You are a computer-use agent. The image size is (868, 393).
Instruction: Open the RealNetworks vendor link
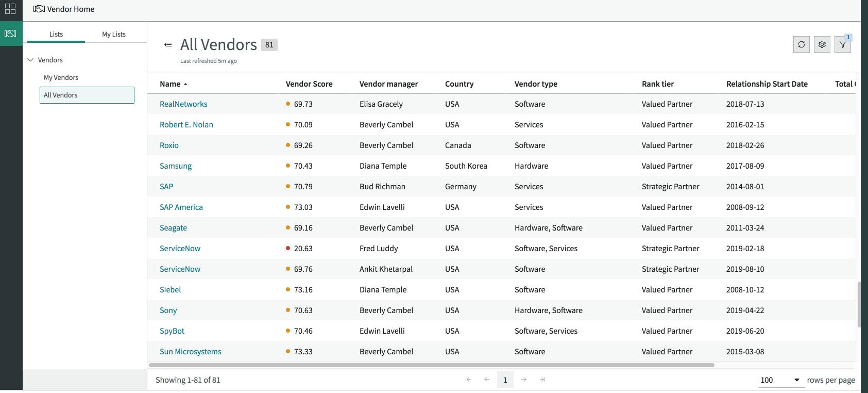[183, 104]
